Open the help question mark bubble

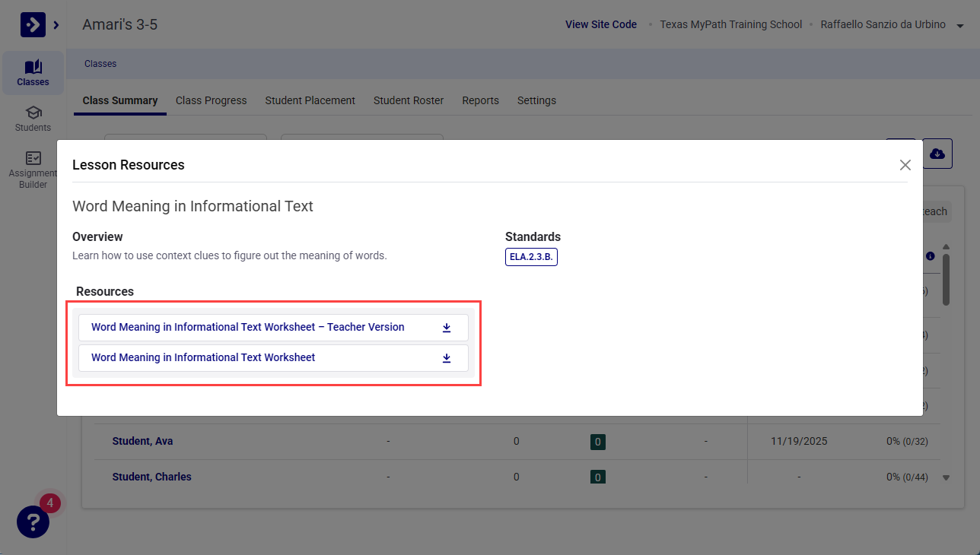pos(33,522)
